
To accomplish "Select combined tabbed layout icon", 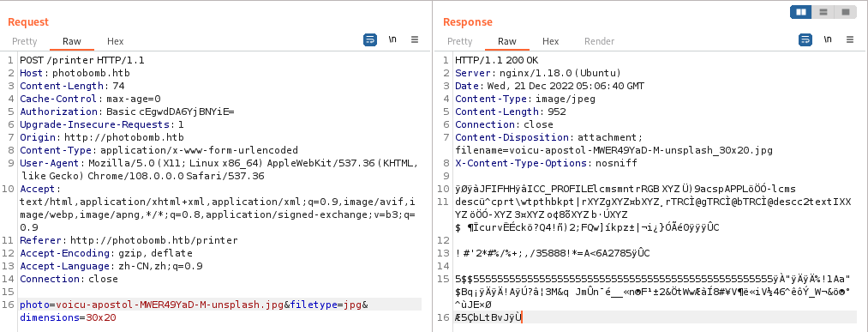I will click(x=846, y=12).
